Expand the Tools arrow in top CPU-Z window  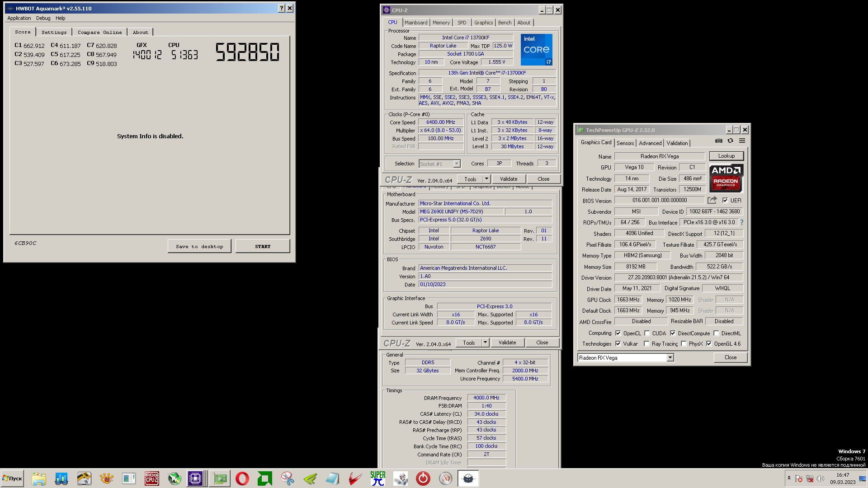[486, 179]
